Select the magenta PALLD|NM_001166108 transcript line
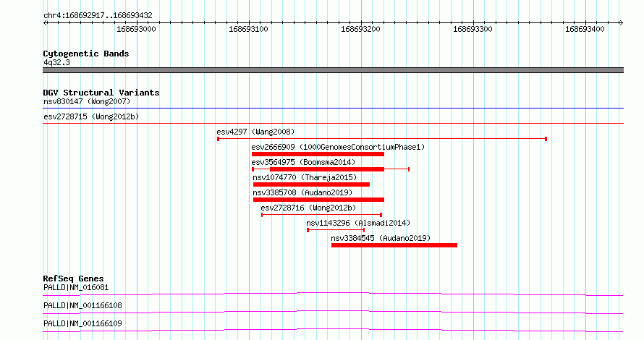 coord(333,312)
